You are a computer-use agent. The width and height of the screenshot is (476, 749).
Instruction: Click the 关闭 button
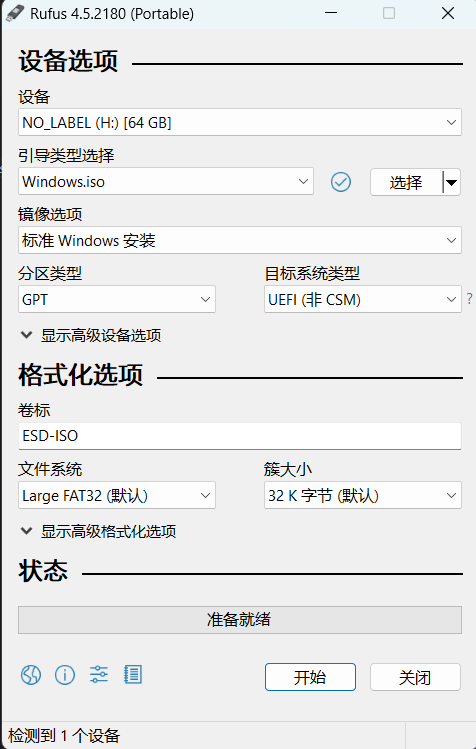(x=415, y=677)
